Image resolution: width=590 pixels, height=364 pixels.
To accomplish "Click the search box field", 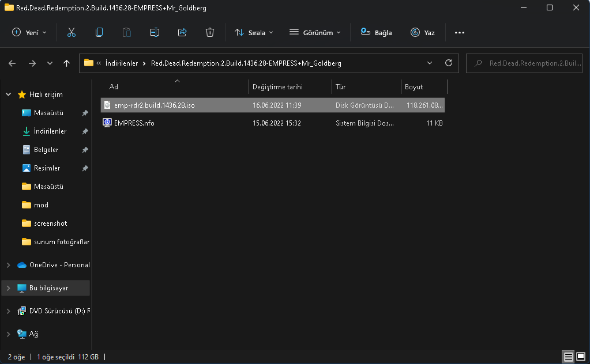I will pos(524,63).
